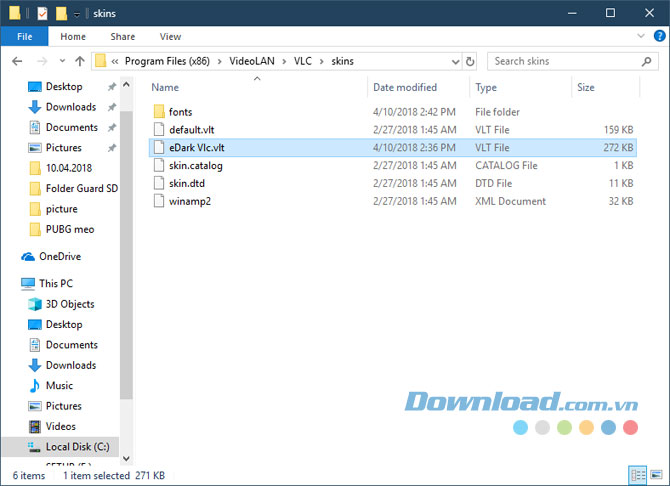Viewport: 670px width, 486px height.
Task: Sort by the Size column
Action: [585, 88]
